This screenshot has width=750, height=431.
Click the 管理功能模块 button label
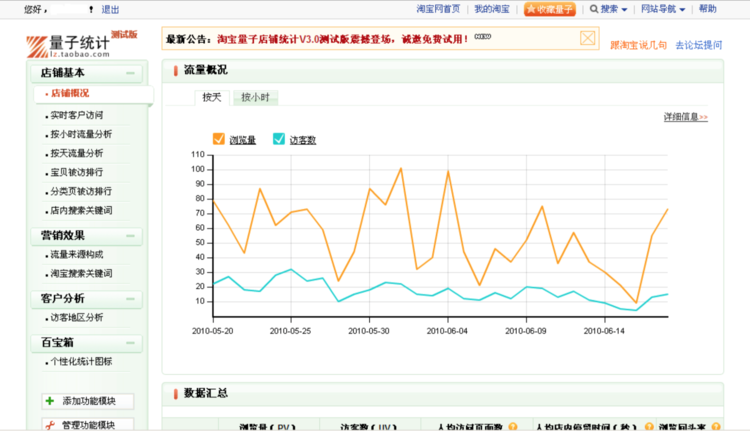point(88,425)
